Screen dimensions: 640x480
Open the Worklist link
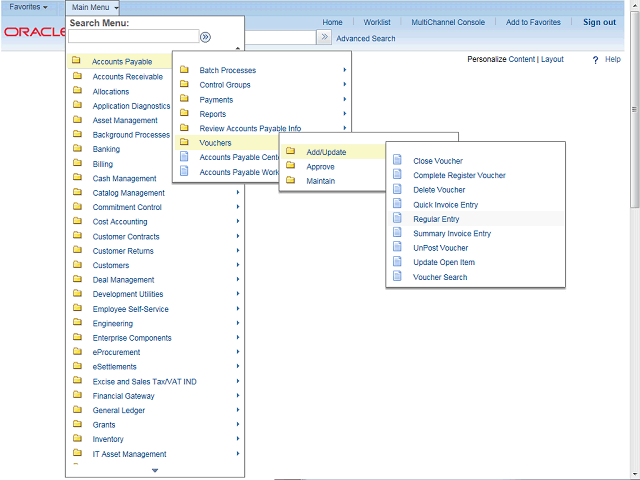tap(377, 22)
